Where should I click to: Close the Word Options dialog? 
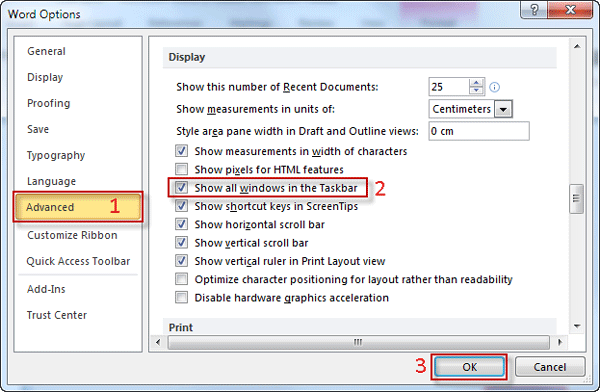[x=570, y=10]
